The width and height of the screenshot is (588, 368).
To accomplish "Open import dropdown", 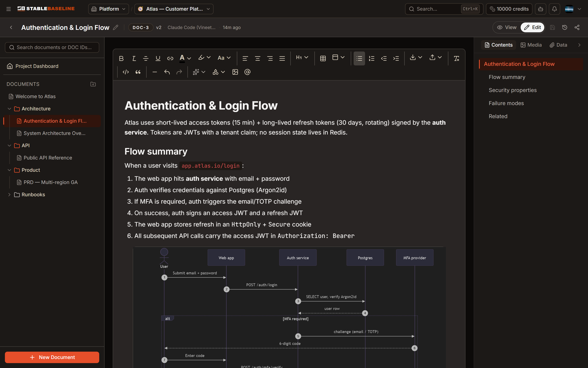I will tap(416, 57).
